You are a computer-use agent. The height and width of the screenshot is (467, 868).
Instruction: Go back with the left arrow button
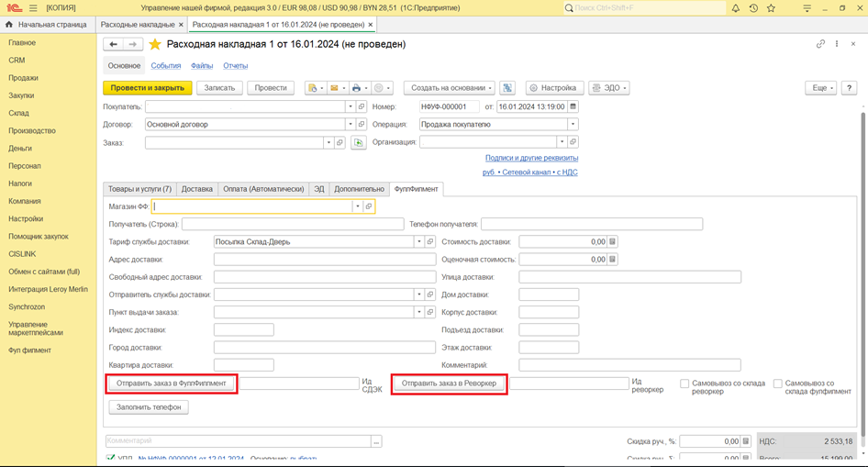[114, 44]
